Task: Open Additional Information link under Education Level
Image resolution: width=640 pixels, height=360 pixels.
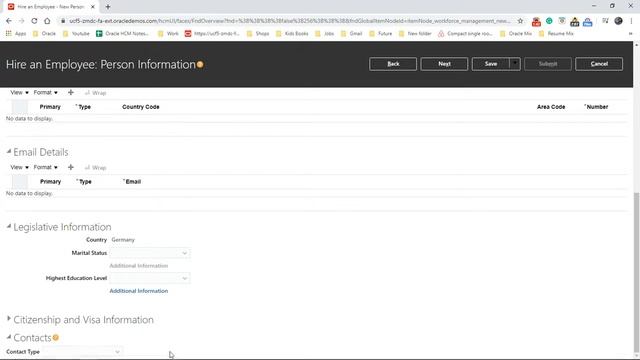Action: click(x=139, y=291)
